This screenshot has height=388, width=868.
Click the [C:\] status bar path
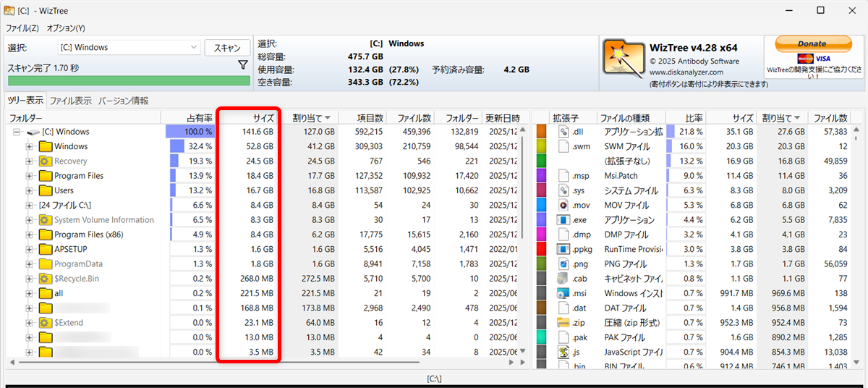coord(434,379)
